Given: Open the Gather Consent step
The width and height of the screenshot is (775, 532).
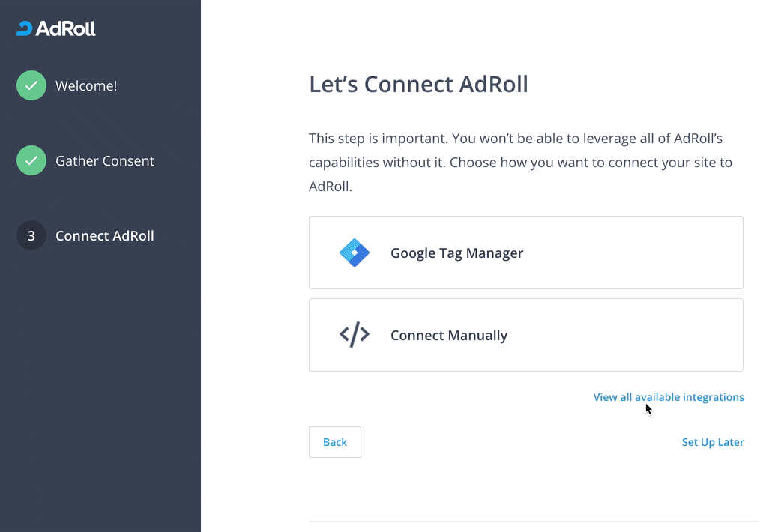Looking at the screenshot, I should (x=105, y=161).
